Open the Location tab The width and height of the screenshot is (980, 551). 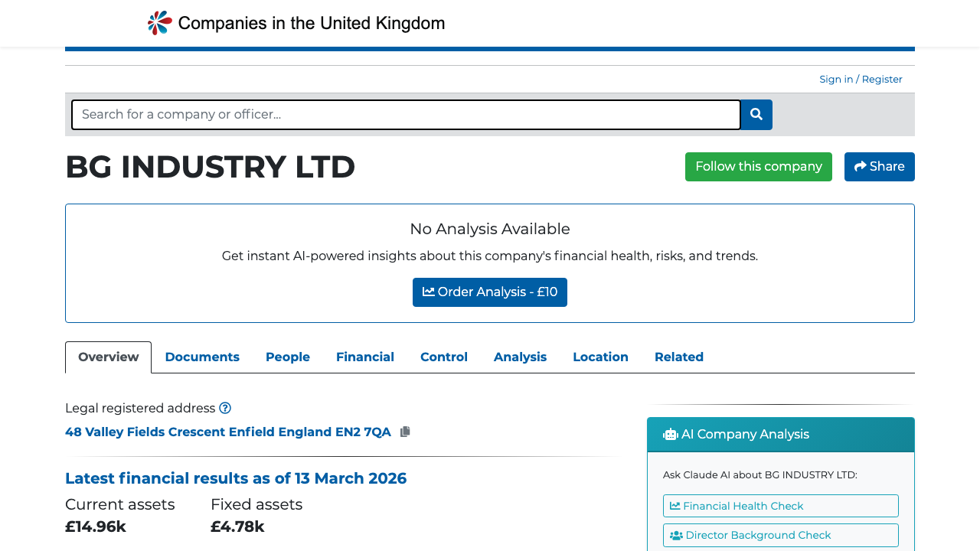(600, 357)
